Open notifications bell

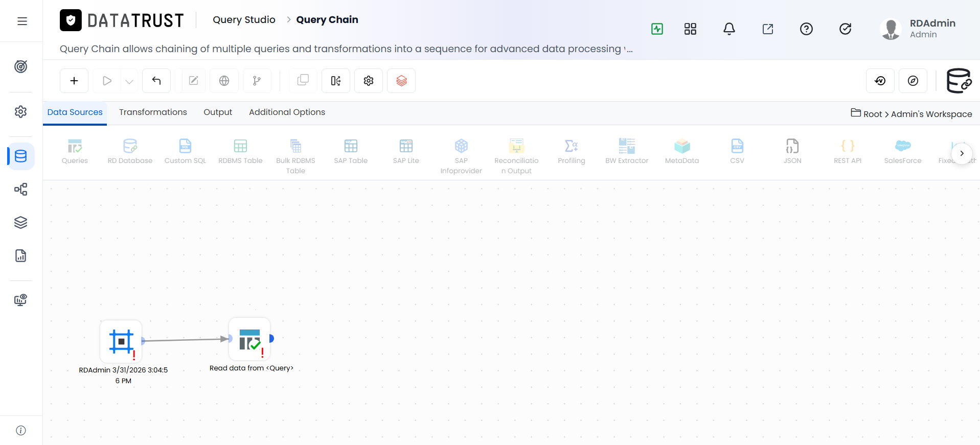tap(729, 29)
